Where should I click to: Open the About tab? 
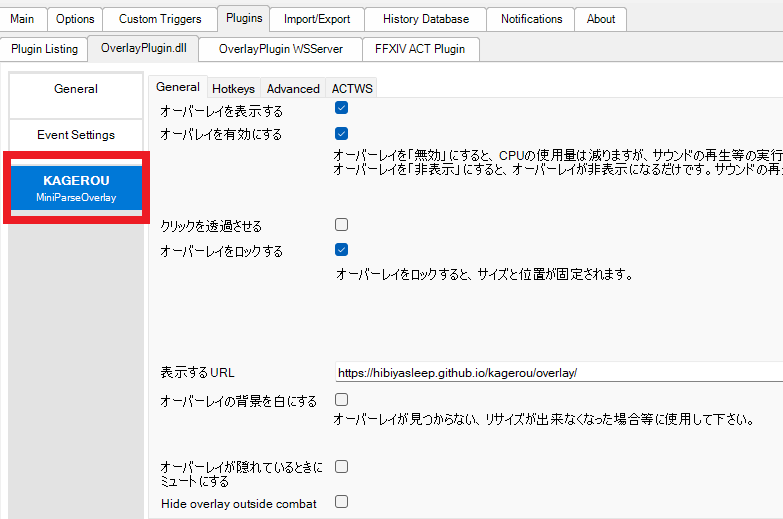point(601,18)
